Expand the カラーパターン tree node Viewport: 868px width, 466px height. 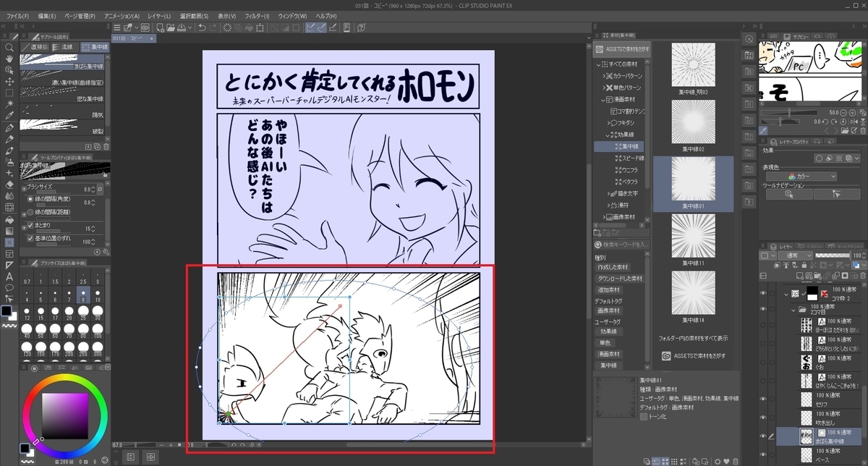click(605, 75)
